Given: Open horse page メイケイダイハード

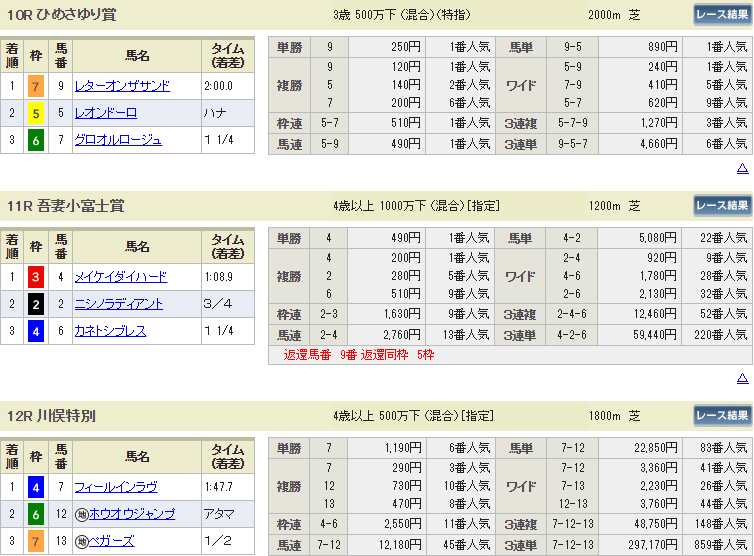Looking at the screenshot, I should 121,277.
